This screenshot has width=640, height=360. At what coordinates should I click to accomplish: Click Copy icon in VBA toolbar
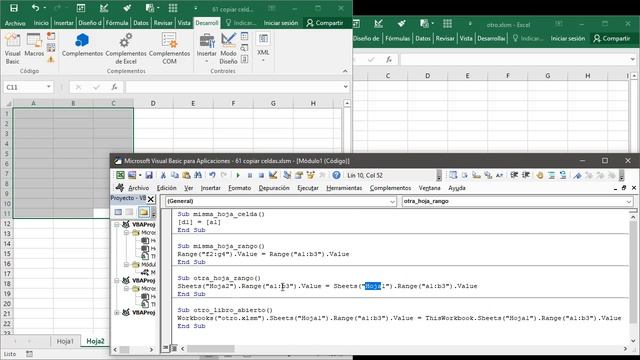(x=175, y=175)
